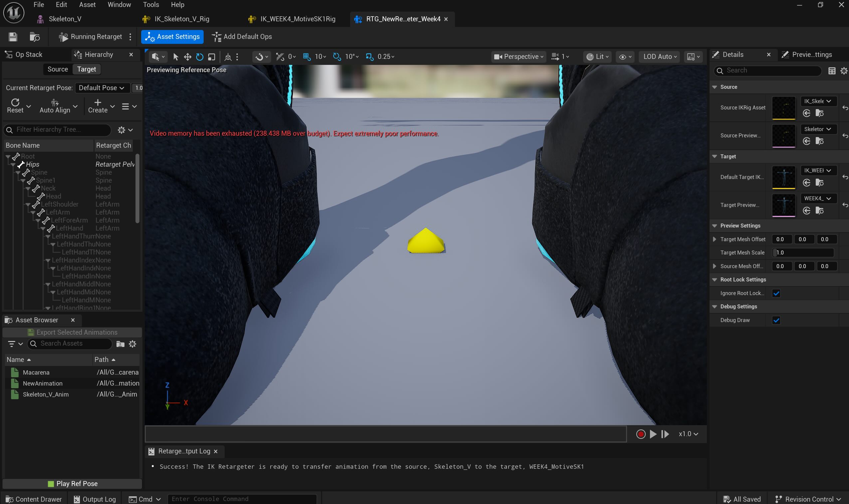The height and width of the screenshot is (504, 849).
Task: Expand Target Mesh Offset property
Action: click(x=715, y=239)
